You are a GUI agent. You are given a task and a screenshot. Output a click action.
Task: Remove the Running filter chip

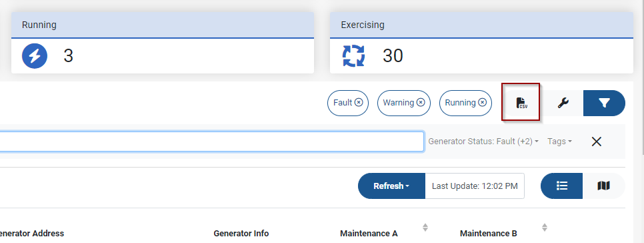coord(483,102)
